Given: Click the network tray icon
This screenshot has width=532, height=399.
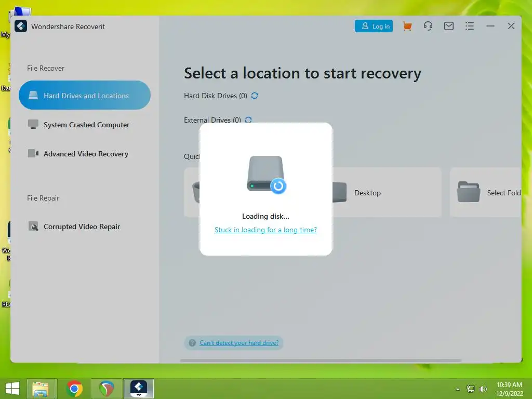Looking at the screenshot, I should point(471,389).
